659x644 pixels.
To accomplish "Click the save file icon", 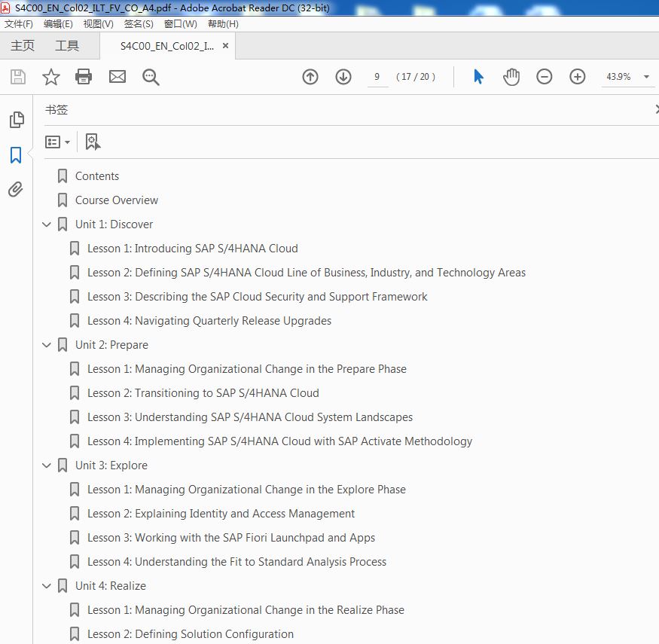I will click(x=17, y=77).
